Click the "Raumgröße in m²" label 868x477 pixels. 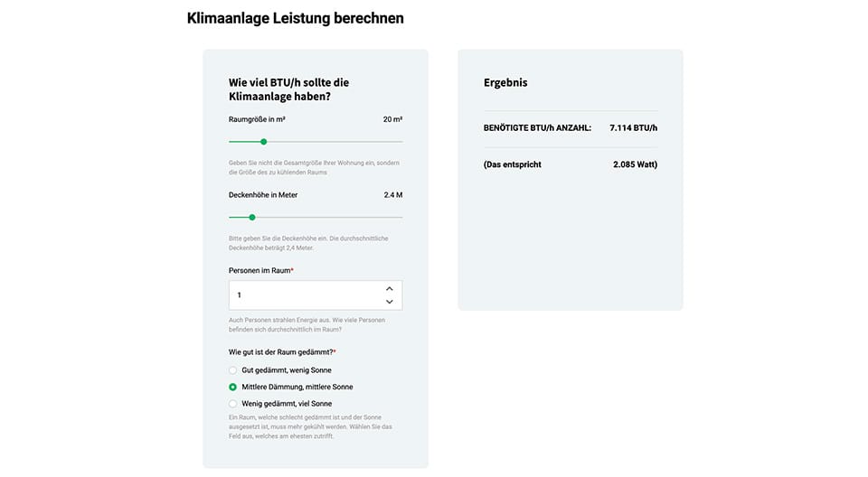258,119
